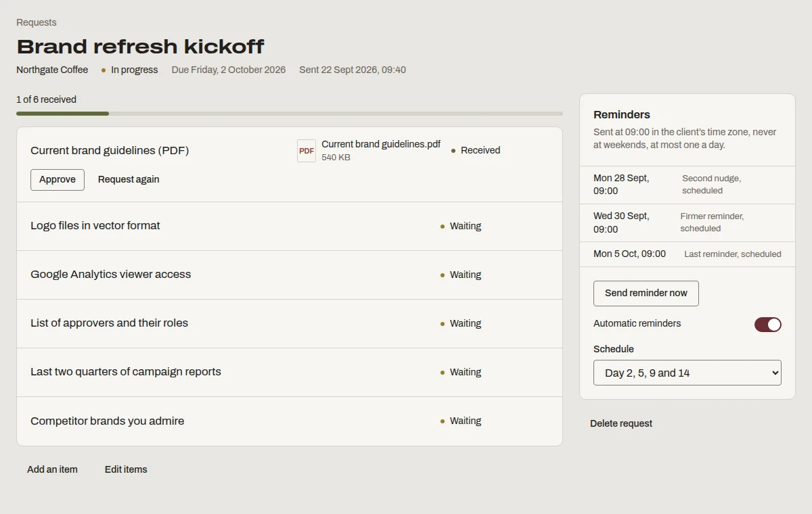Viewport: 812px width, 514px height.
Task: Delete this request
Action: [x=621, y=423]
